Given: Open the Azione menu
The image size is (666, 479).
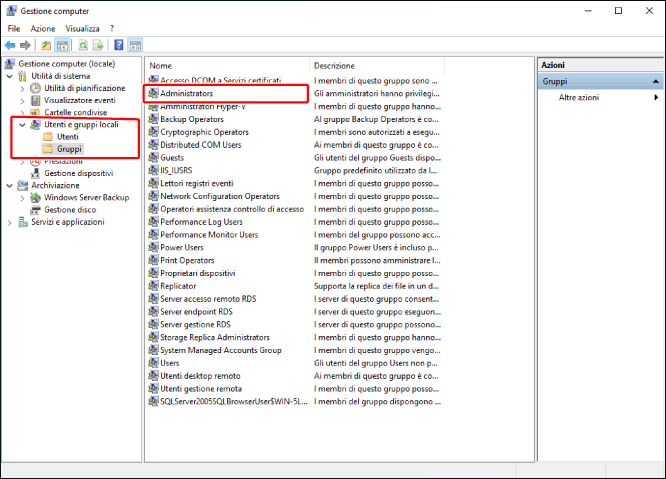Looking at the screenshot, I should [x=43, y=28].
